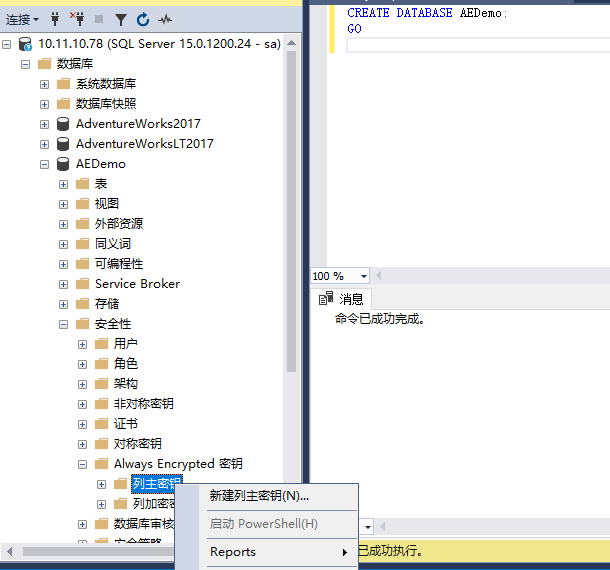
Task: Click the 列加密密钥 folder icon
Action: point(121,503)
